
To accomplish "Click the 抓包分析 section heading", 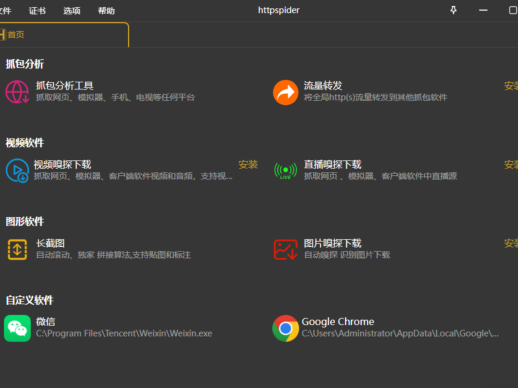I will point(25,64).
